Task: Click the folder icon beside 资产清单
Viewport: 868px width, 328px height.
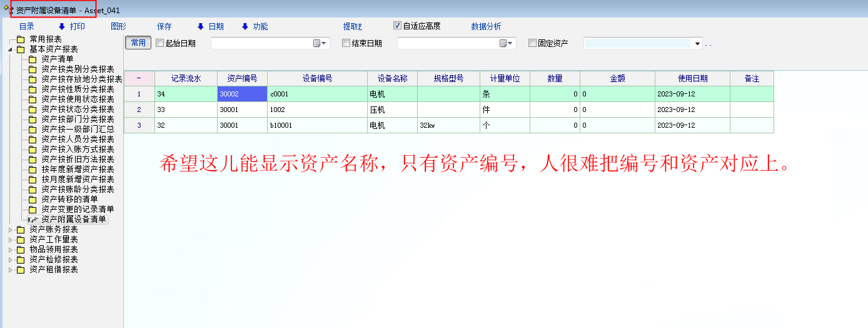Action: pyautogui.click(x=33, y=59)
